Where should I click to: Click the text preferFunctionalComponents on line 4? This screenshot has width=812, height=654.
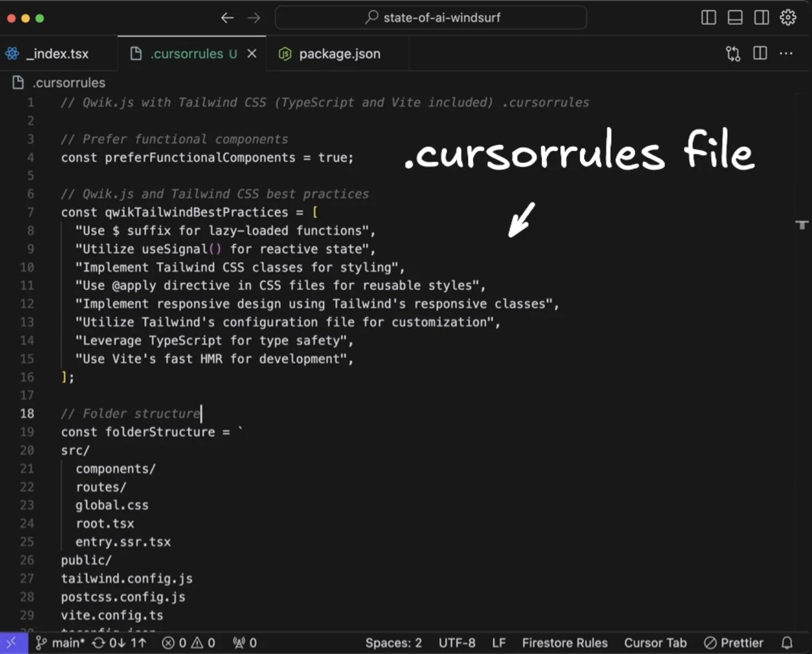click(200, 158)
